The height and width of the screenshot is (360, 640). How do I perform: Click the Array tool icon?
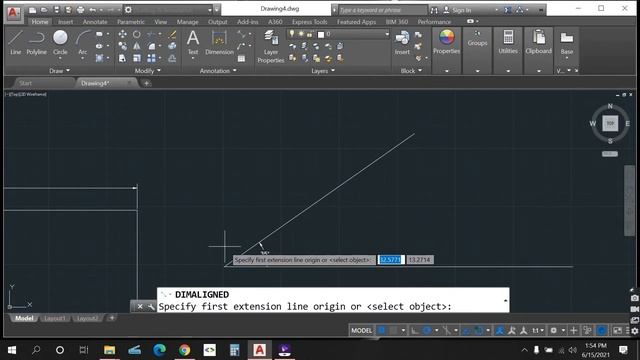click(x=151, y=58)
